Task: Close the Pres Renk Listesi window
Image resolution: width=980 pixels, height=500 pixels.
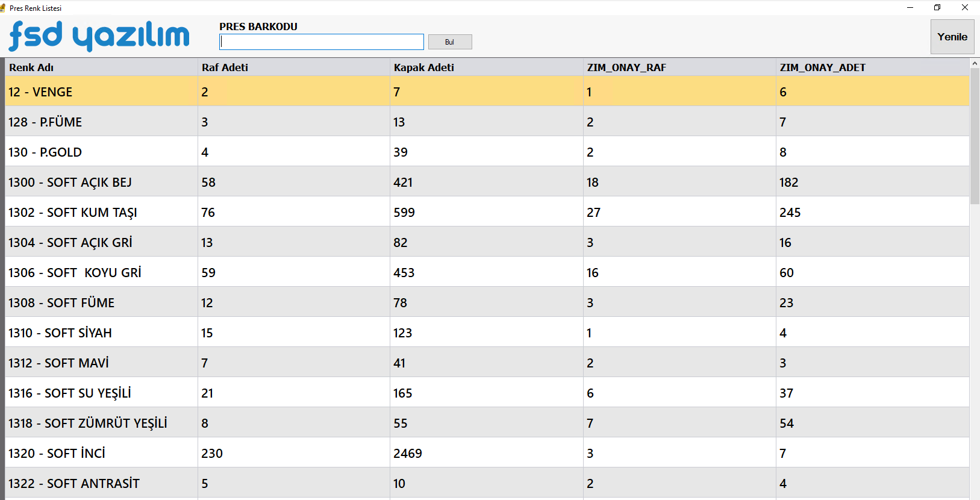Action: point(965,8)
